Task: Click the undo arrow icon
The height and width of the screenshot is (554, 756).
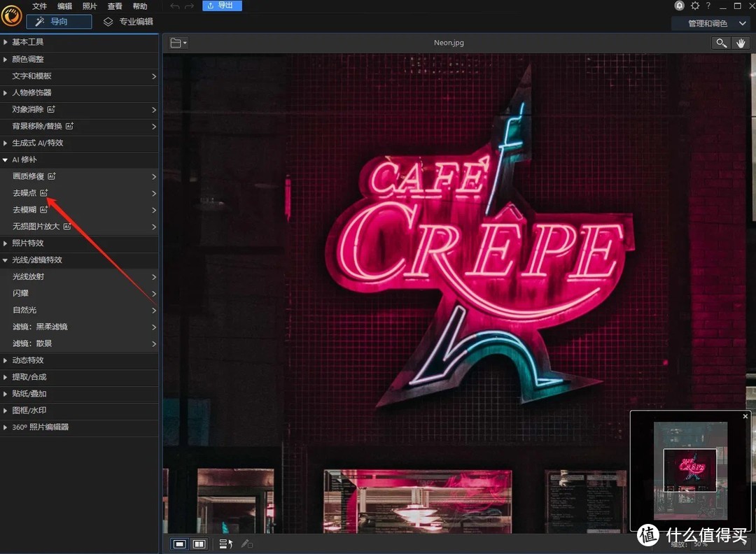Action: point(175,6)
